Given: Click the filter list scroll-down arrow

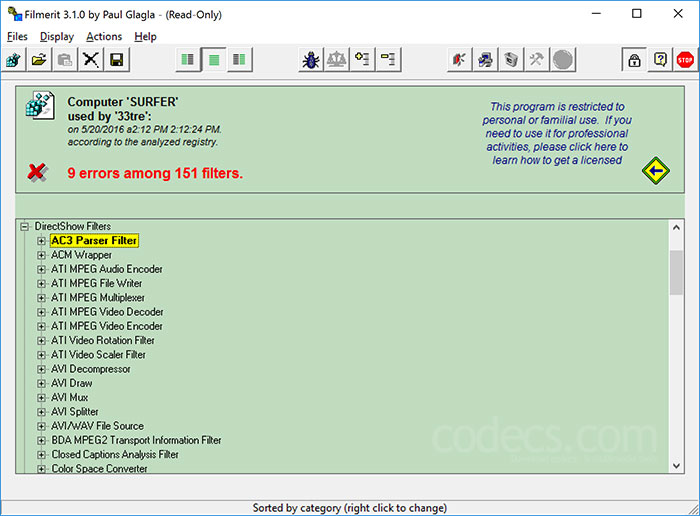Looking at the screenshot, I should pyautogui.click(x=676, y=466).
